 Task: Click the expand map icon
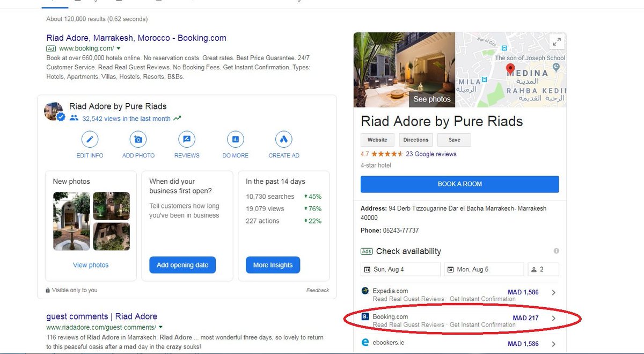point(557,41)
